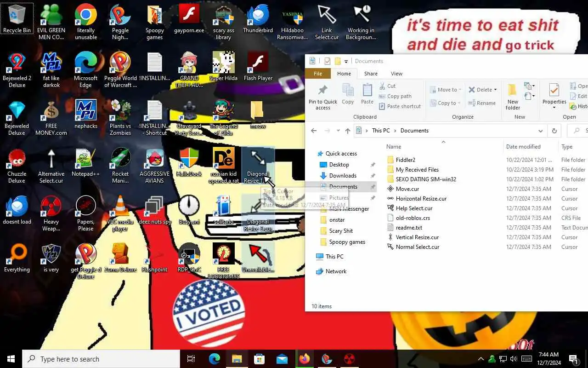
Task: Click the Refresh button by address bar
Action: pos(554,131)
